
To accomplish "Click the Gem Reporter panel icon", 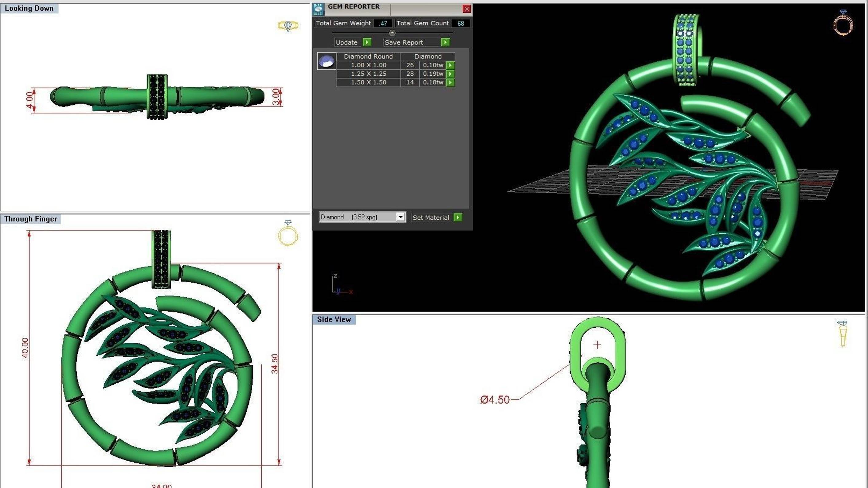I will [x=318, y=10].
